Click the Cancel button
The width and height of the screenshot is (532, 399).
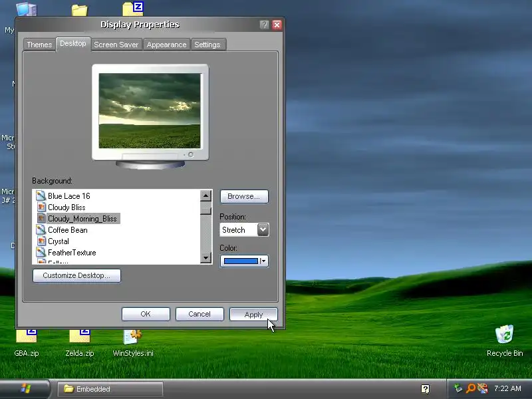199,314
